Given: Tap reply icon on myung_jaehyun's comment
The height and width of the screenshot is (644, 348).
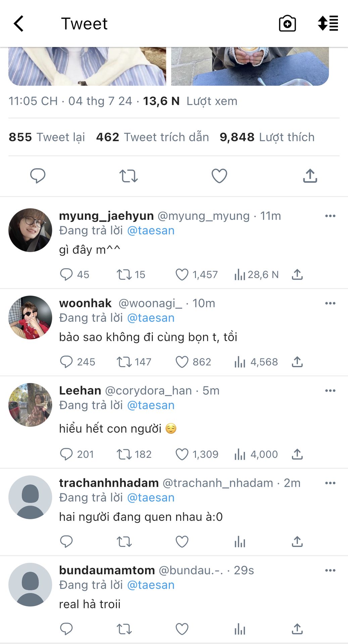Looking at the screenshot, I should pyautogui.click(x=66, y=274).
